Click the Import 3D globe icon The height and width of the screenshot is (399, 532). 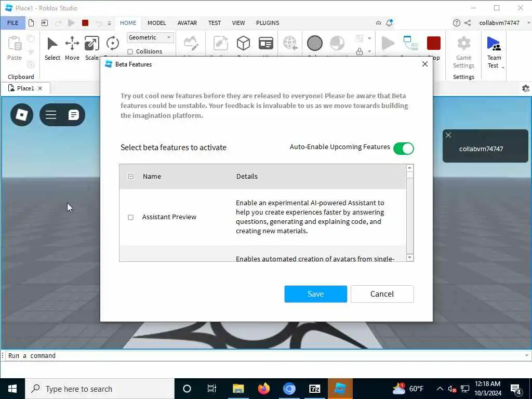290,44
